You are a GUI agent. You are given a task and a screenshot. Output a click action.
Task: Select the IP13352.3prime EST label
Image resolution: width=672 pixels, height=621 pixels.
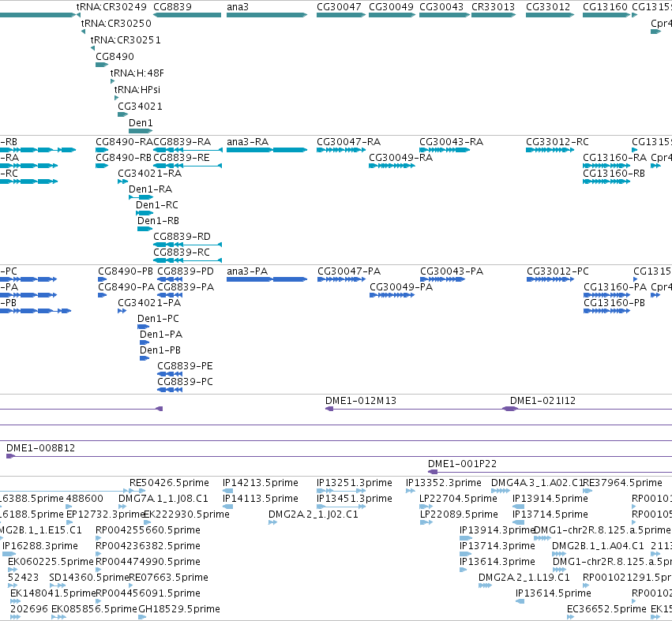click(444, 483)
